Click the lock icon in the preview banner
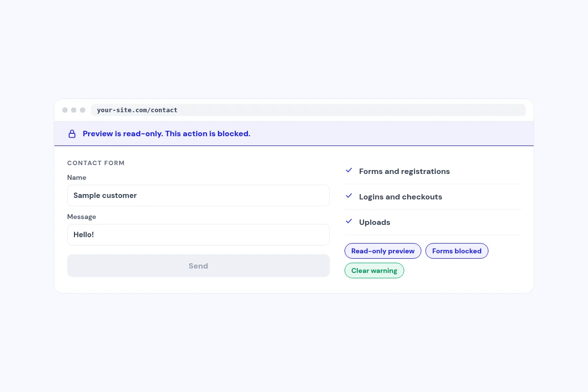588x392 pixels. tap(72, 134)
